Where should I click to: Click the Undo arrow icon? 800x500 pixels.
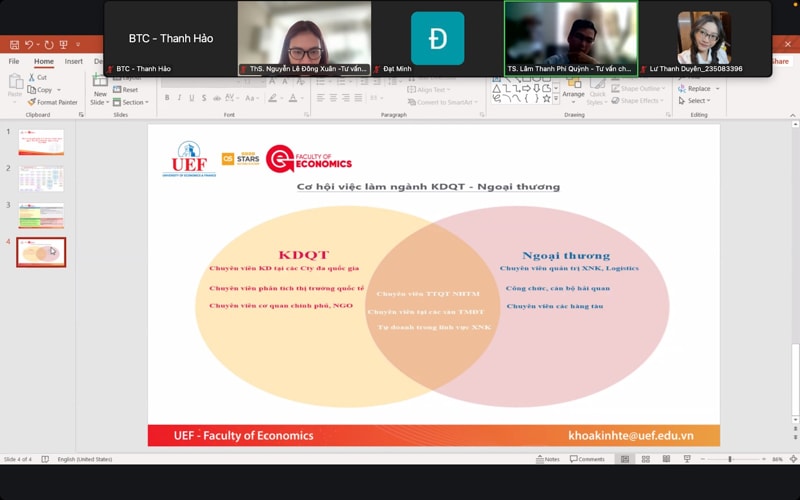click(x=29, y=45)
